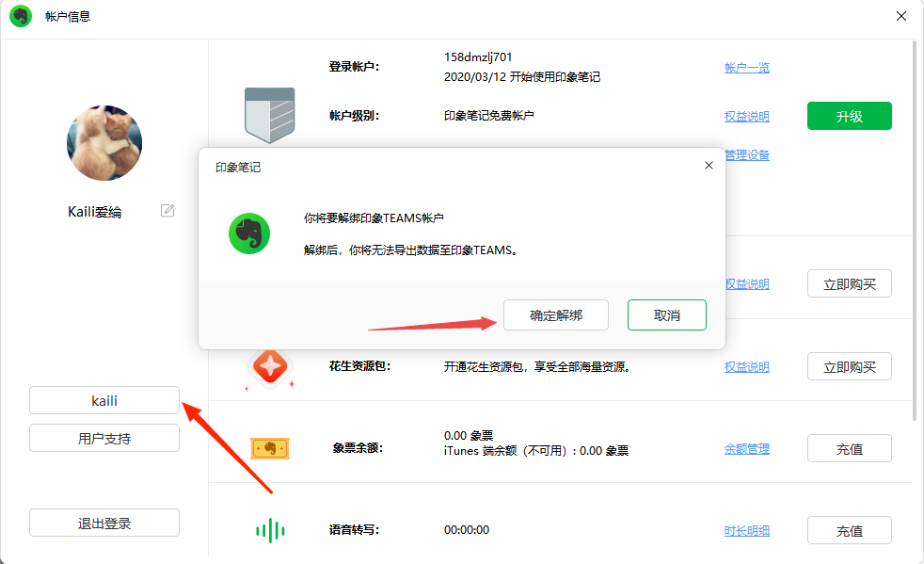
Task: Close the 帐户信息 window
Action: click(x=901, y=16)
